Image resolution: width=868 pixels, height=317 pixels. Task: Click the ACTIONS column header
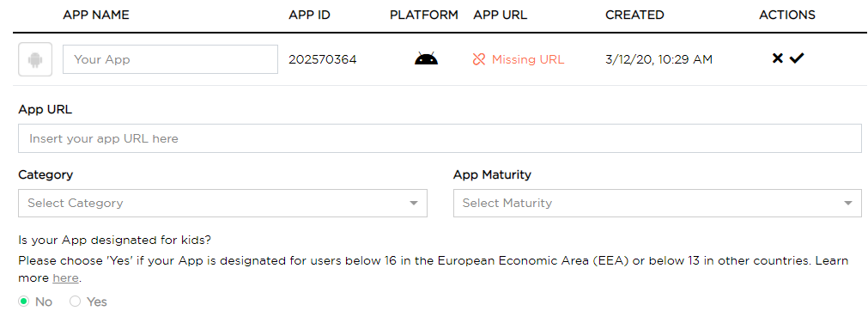[787, 15]
